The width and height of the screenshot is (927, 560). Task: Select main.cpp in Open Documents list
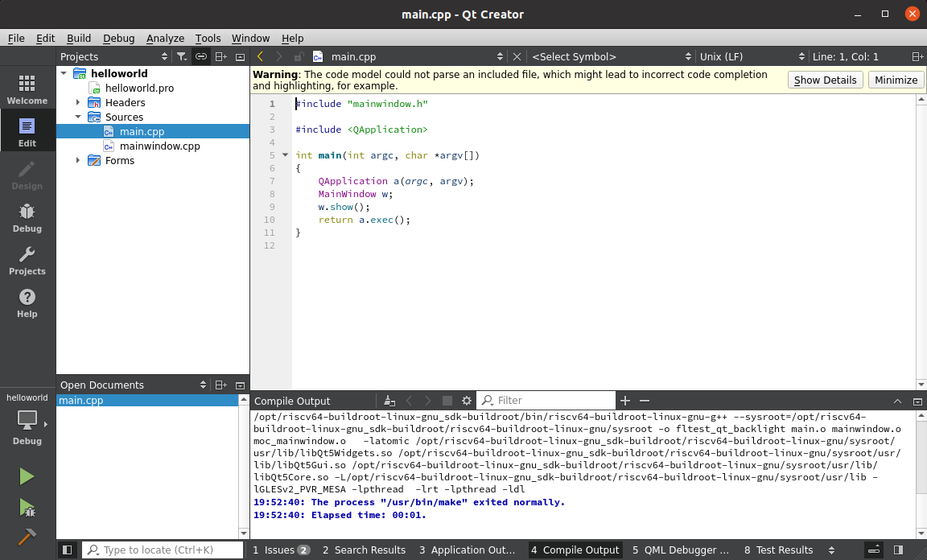(x=147, y=401)
